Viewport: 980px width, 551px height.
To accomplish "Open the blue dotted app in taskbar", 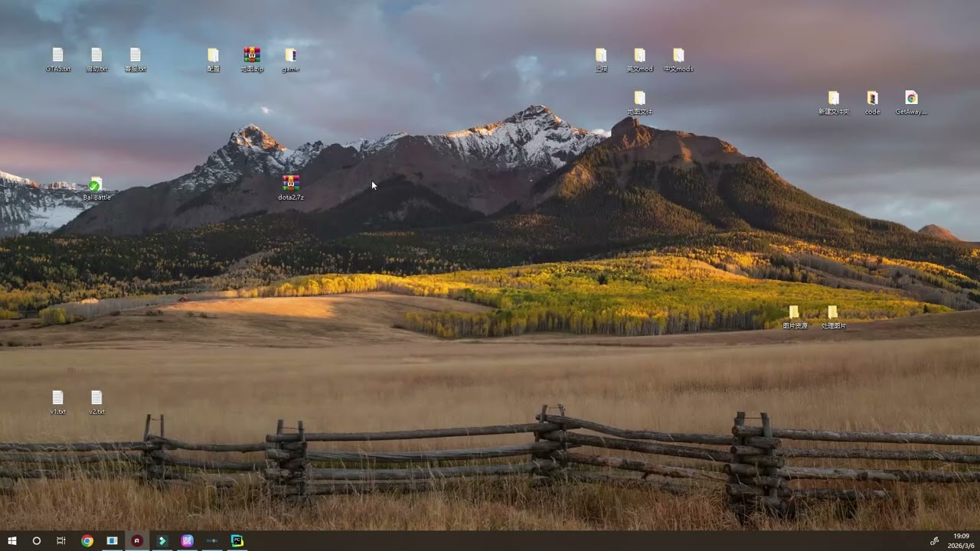I will tap(212, 541).
